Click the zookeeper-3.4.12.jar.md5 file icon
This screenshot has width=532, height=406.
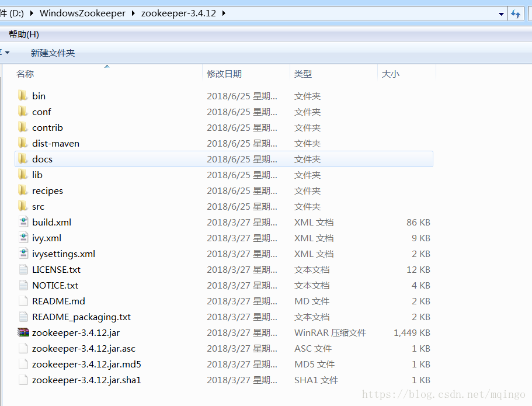pyautogui.click(x=23, y=364)
